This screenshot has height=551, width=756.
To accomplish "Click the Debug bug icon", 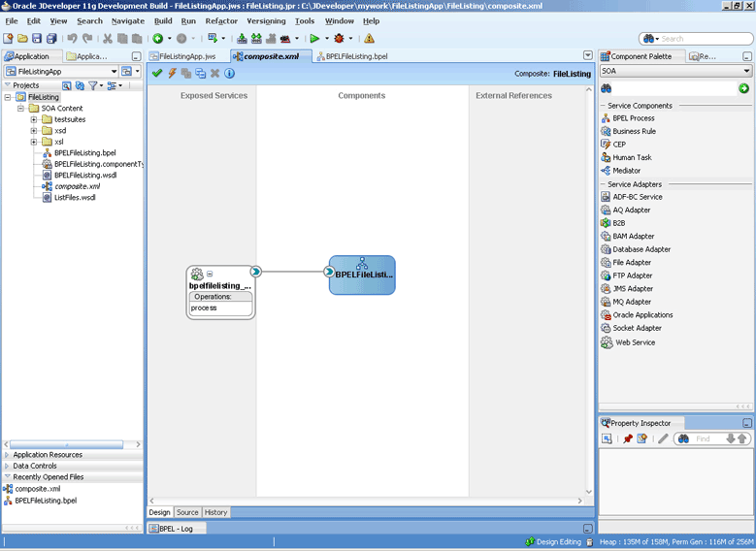I will [340, 39].
